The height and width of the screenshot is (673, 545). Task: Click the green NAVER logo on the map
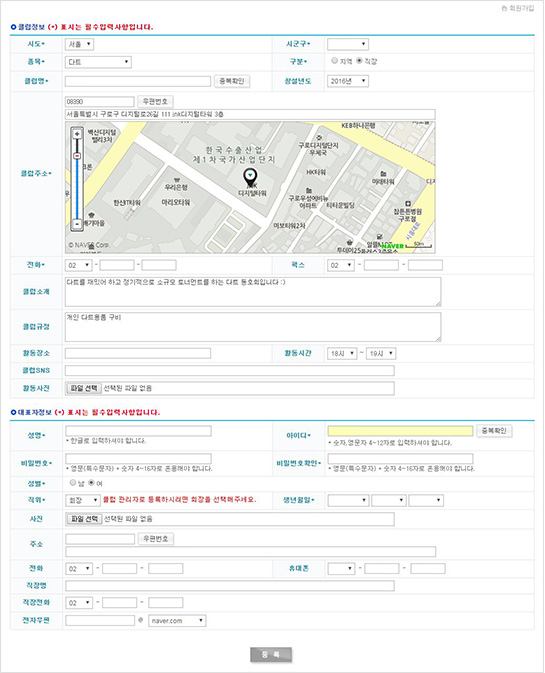coord(393,246)
